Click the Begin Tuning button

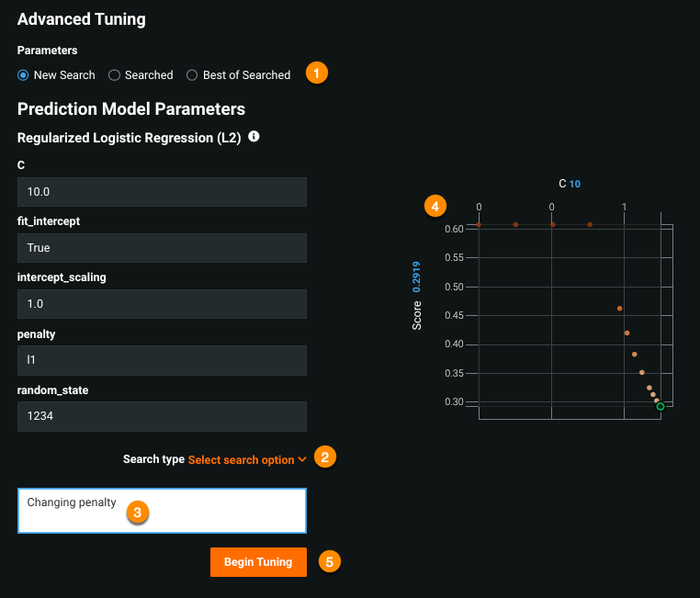point(258,562)
